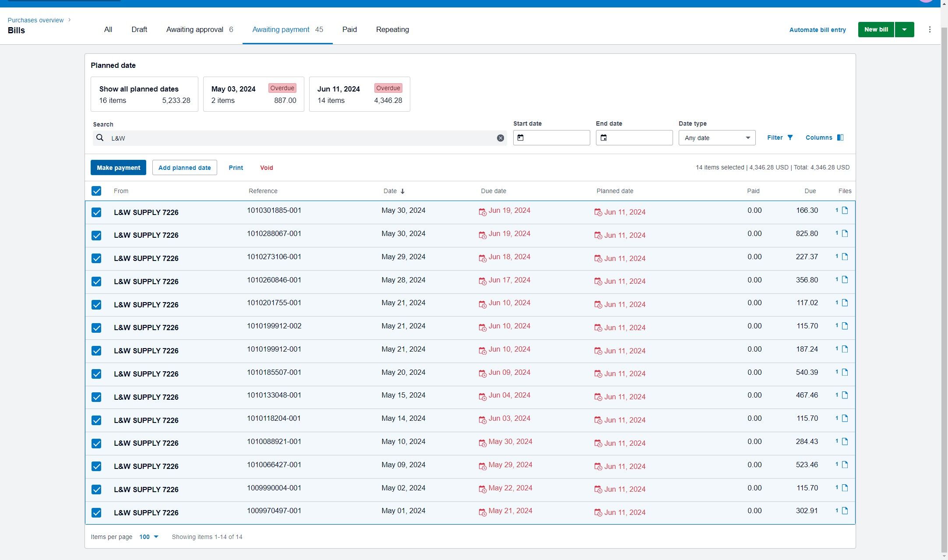Deselect bill 1010118204-001 checkbox

pyautogui.click(x=96, y=420)
